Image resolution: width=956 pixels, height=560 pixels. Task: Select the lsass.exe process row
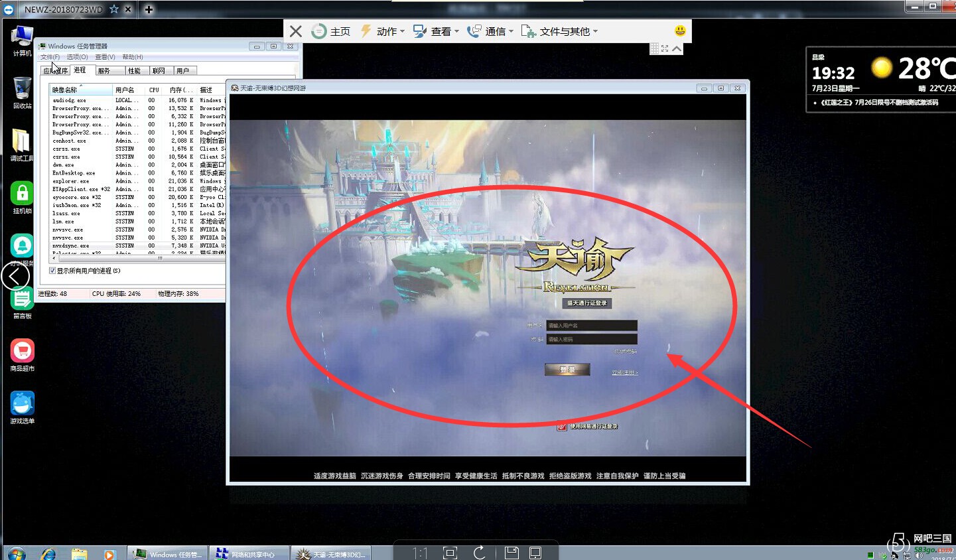coord(137,213)
